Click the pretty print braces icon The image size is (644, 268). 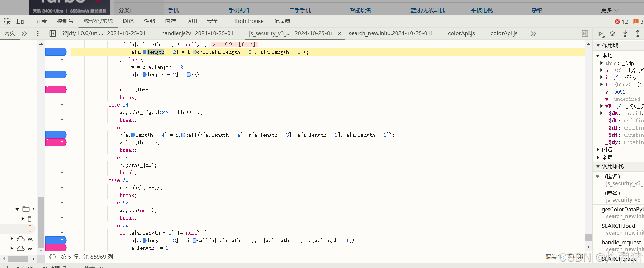click(52, 257)
